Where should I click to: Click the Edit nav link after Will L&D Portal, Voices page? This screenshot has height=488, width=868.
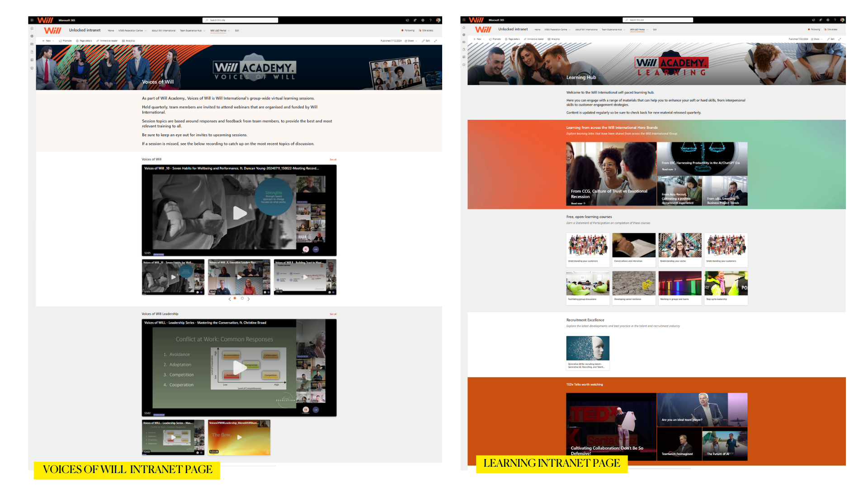(237, 31)
